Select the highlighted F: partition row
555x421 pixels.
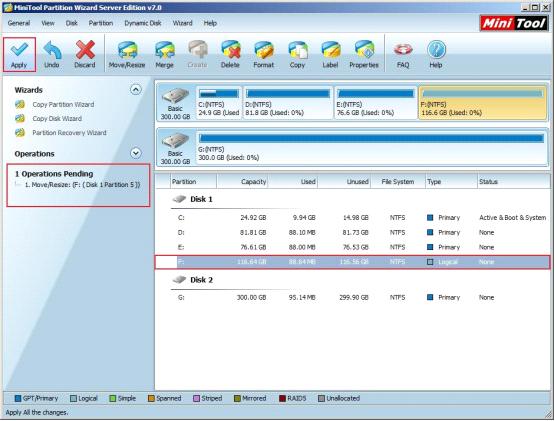point(353,262)
